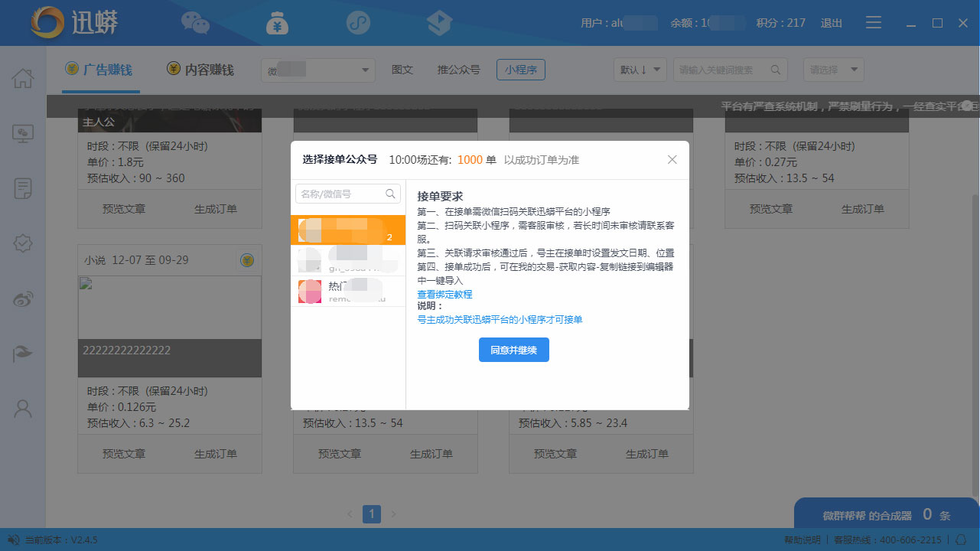This screenshot has width=980, height=551.
Task: Open the Weibo icon in left sidebar
Action: pyautogui.click(x=23, y=298)
